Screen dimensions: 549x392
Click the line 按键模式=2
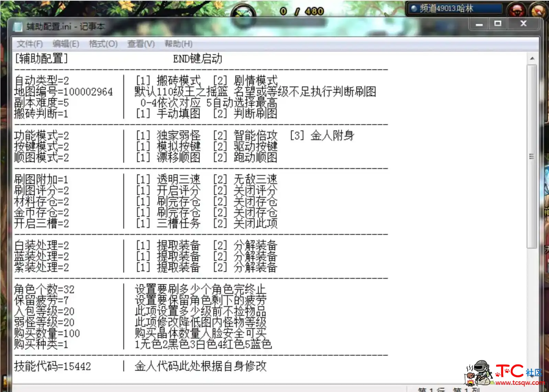pos(42,147)
